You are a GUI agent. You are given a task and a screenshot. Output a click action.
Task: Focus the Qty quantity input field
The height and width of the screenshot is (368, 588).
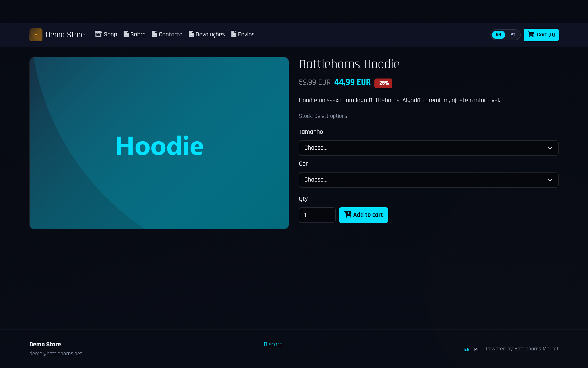tap(317, 215)
